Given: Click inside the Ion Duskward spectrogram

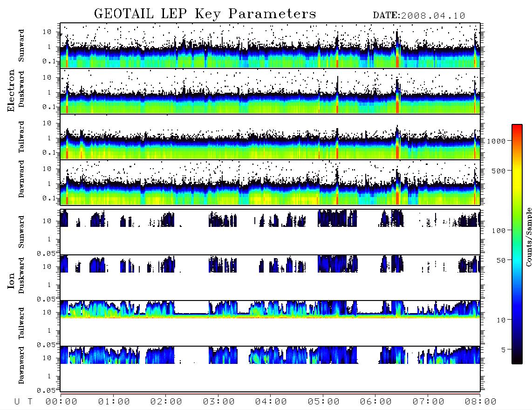Looking at the screenshot, I should click(270, 277).
